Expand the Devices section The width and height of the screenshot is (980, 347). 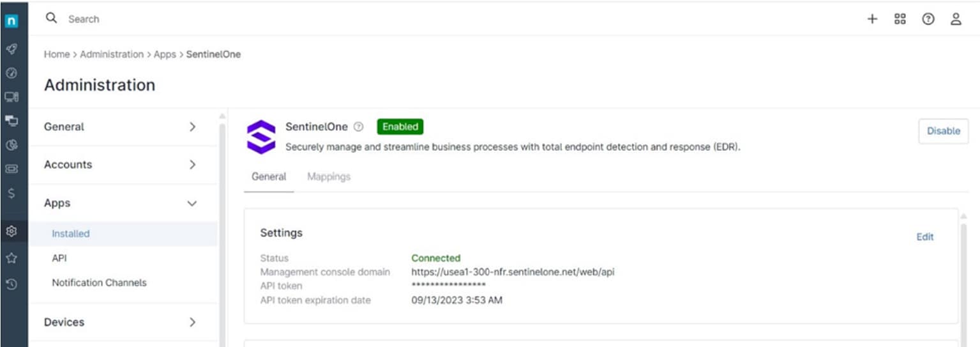tap(121, 322)
